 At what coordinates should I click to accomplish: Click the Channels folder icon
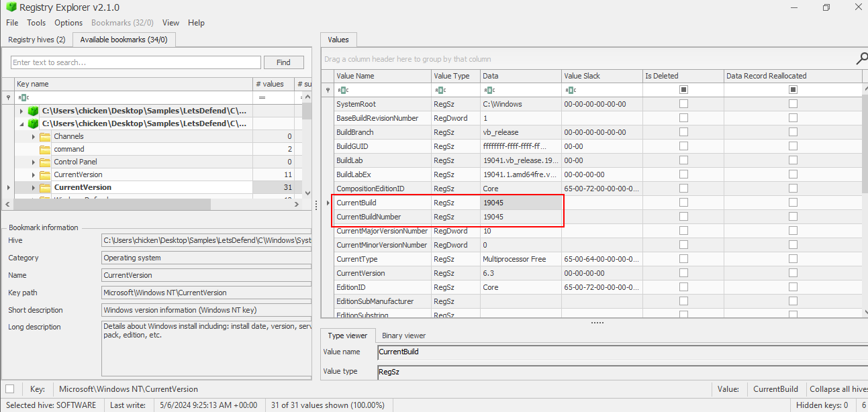[45, 136]
